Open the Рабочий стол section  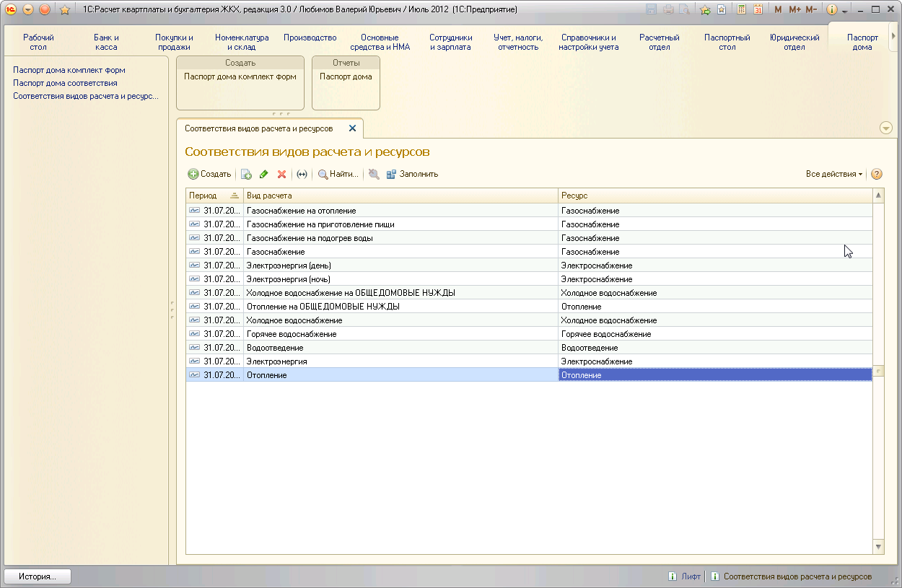point(38,42)
